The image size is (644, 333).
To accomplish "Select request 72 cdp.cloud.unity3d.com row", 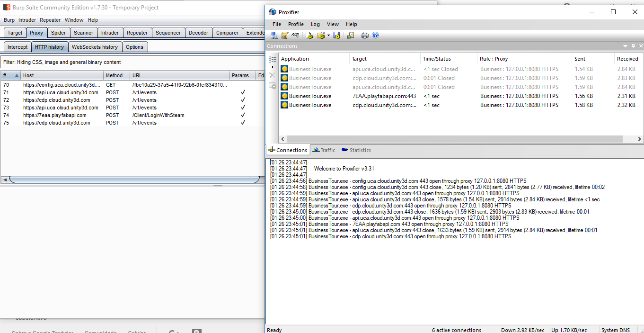I will coord(132,100).
